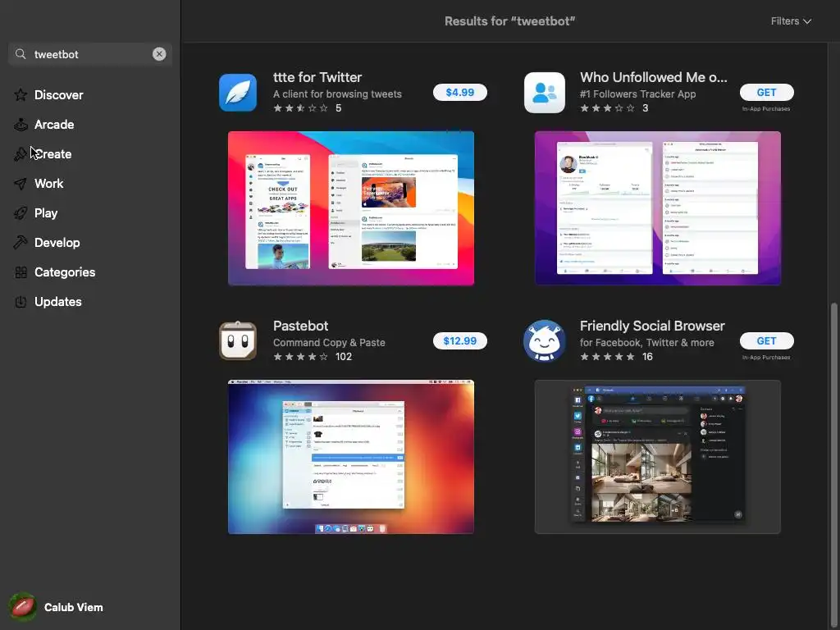The width and height of the screenshot is (840, 630).
Task: Buy Pastebot for $12.99
Action: pyautogui.click(x=459, y=340)
